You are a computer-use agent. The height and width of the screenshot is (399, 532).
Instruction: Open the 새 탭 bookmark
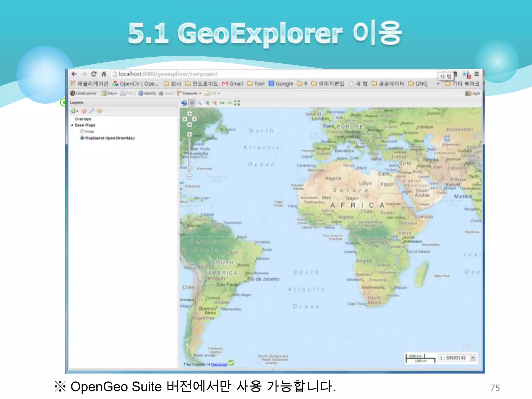pos(358,84)
